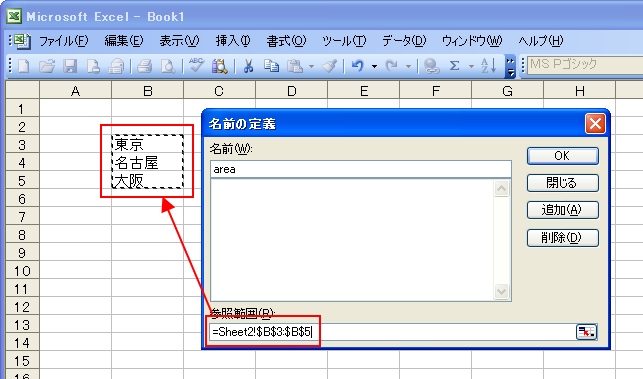Screen dimensions: 643x379
Task: Open the データ(D) menu
Action: 404,41
